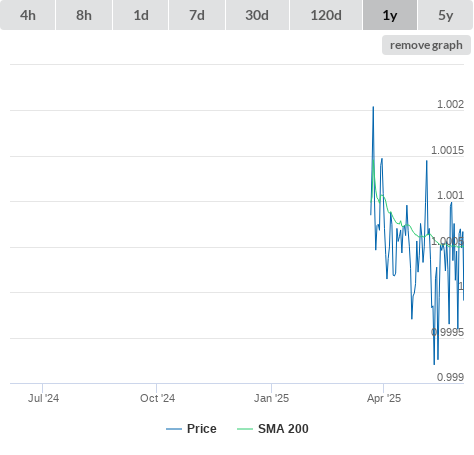This screenshot has height=455, width=474.
Task: Click the 1.0015 y-axis label
Action: pos(447,150)
